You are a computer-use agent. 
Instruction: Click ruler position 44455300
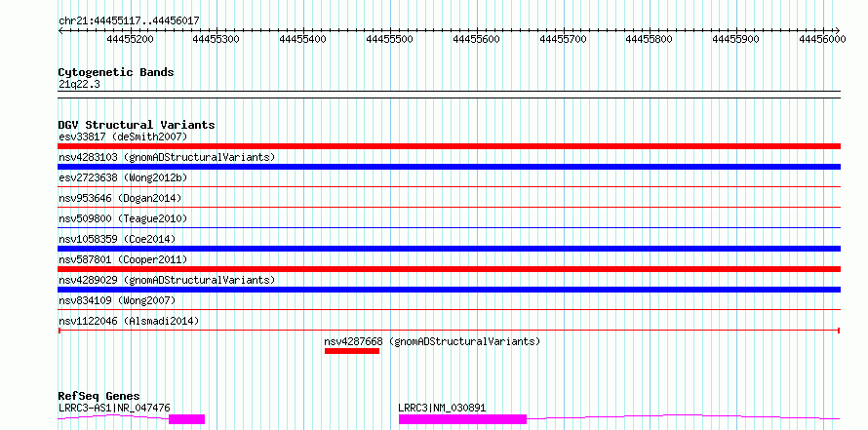point(217,39)
